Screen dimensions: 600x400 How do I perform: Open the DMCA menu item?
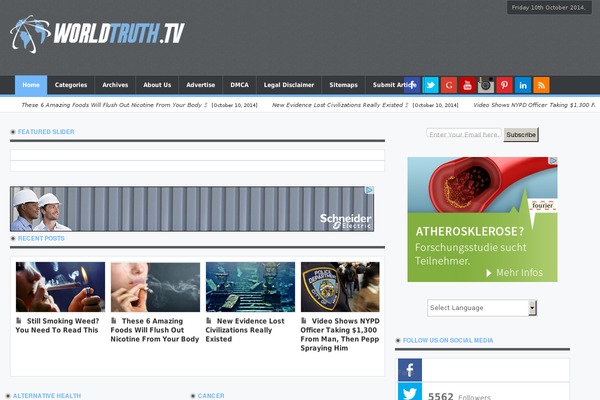pyautogui.click(x=240, y=85)
